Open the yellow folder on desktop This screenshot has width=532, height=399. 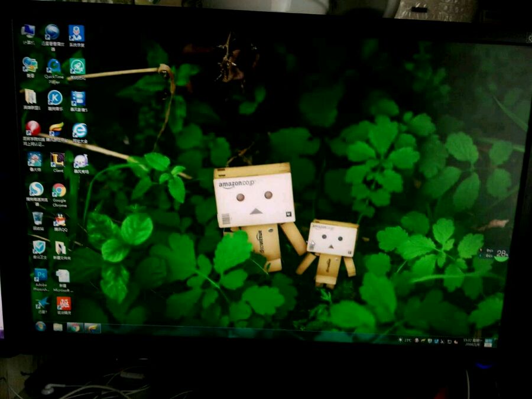pyautogui.click(x=31, y=99)
